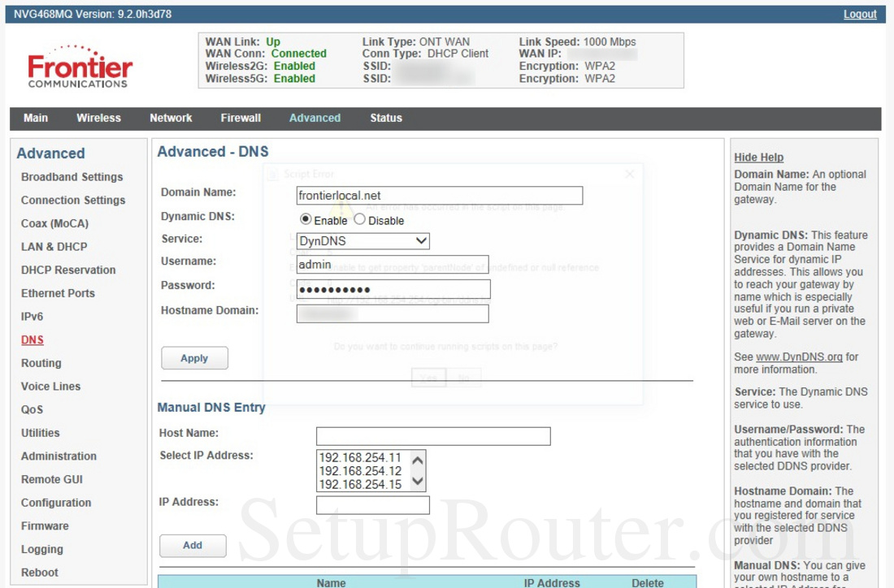Click the Host Name input field

point(433,436)
